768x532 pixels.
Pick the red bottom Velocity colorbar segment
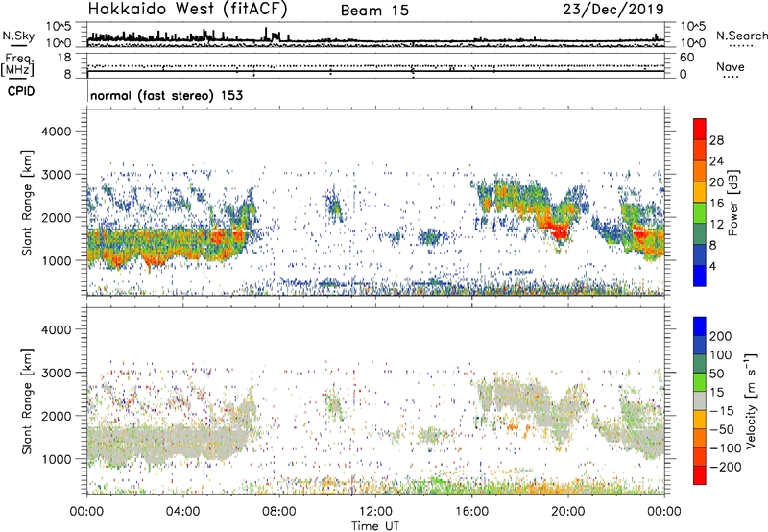(700, 475)
